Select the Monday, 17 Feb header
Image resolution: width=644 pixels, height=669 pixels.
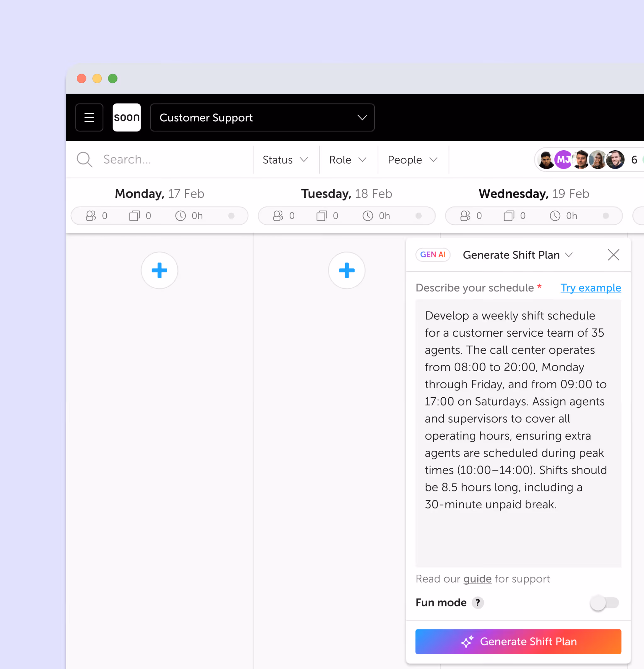click(x=159, y=194)
